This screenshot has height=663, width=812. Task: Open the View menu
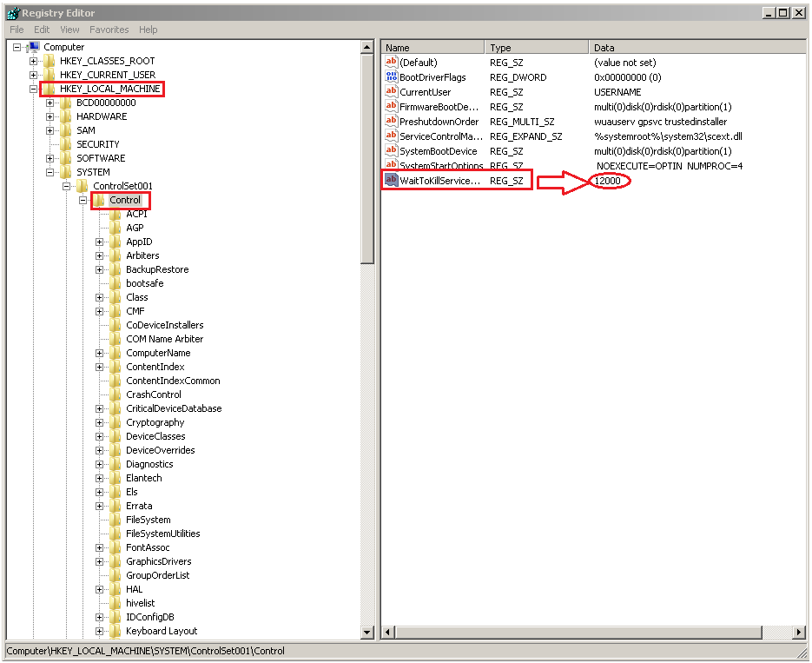pyautogui.click(x=70, y=30)
